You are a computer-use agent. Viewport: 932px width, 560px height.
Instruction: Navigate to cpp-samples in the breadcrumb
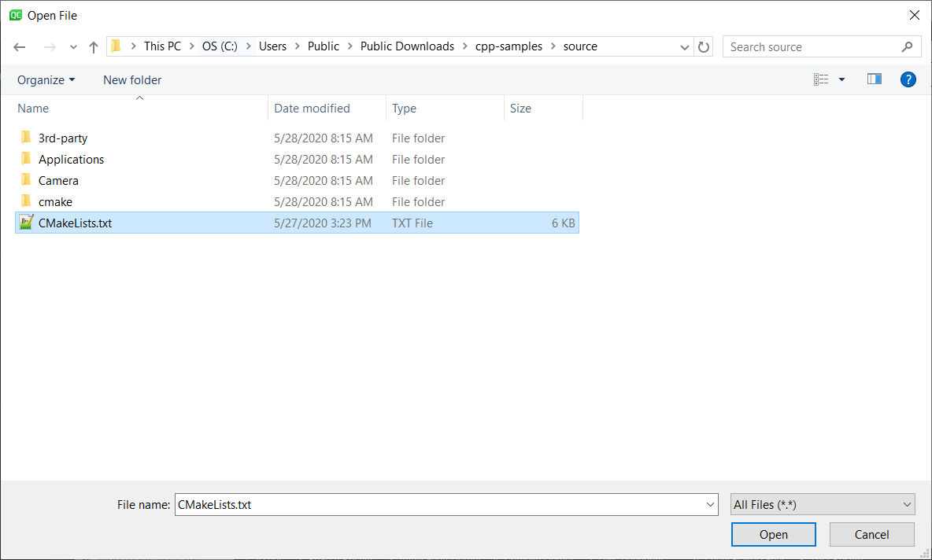point(509,46)
